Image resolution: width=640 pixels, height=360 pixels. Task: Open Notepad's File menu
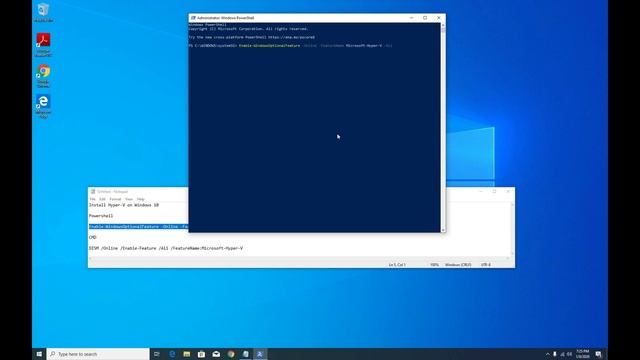click(93, 199)
